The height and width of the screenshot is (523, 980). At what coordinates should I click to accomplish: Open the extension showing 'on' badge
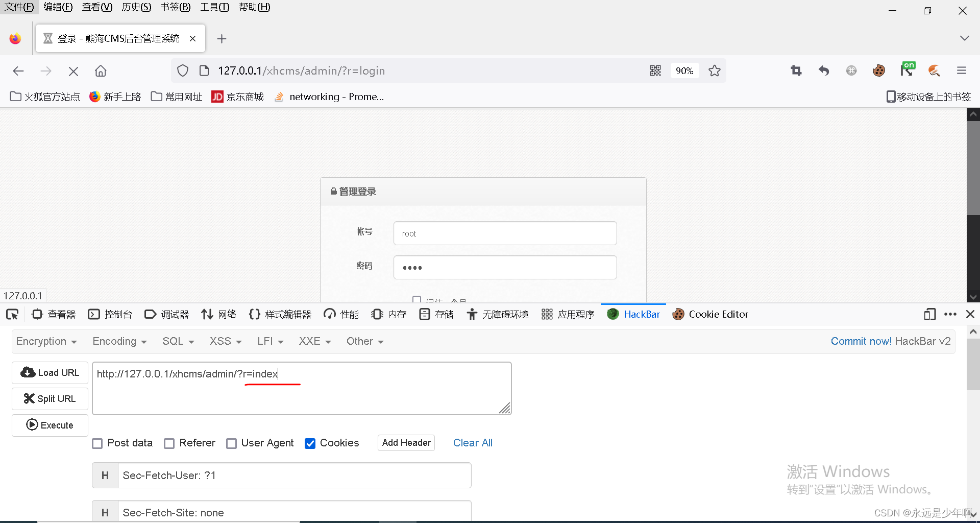(x=907, y=69)
